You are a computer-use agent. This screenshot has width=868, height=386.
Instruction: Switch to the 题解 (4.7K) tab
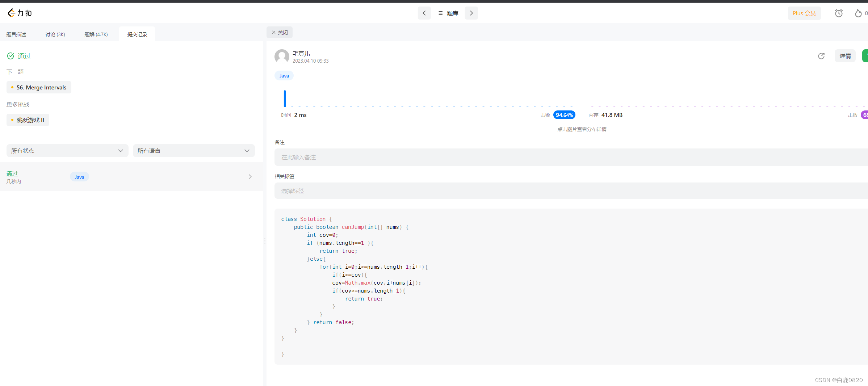click(x=96, y=34)
